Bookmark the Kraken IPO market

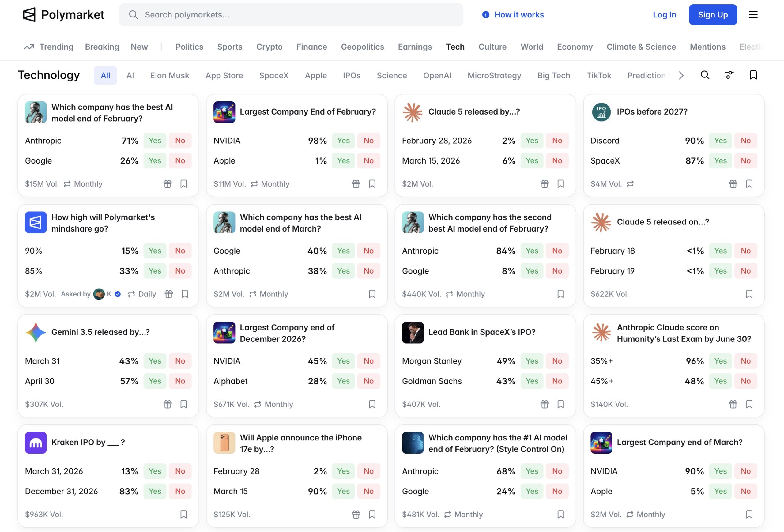pos(183,515)
